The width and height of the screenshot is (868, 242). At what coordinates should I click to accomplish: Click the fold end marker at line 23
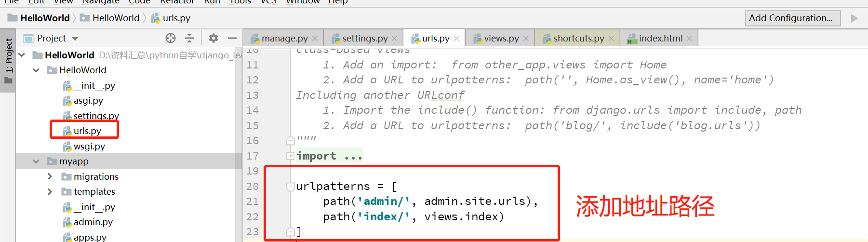click(x=290, y=232)
